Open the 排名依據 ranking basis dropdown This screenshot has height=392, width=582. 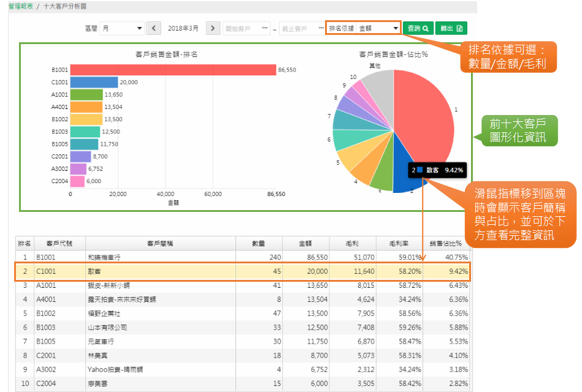(378, 28)
